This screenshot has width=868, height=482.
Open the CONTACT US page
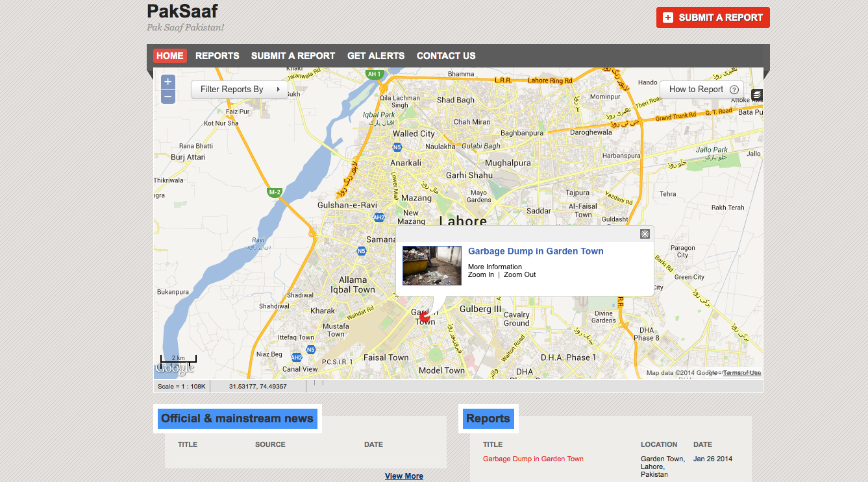446,56
